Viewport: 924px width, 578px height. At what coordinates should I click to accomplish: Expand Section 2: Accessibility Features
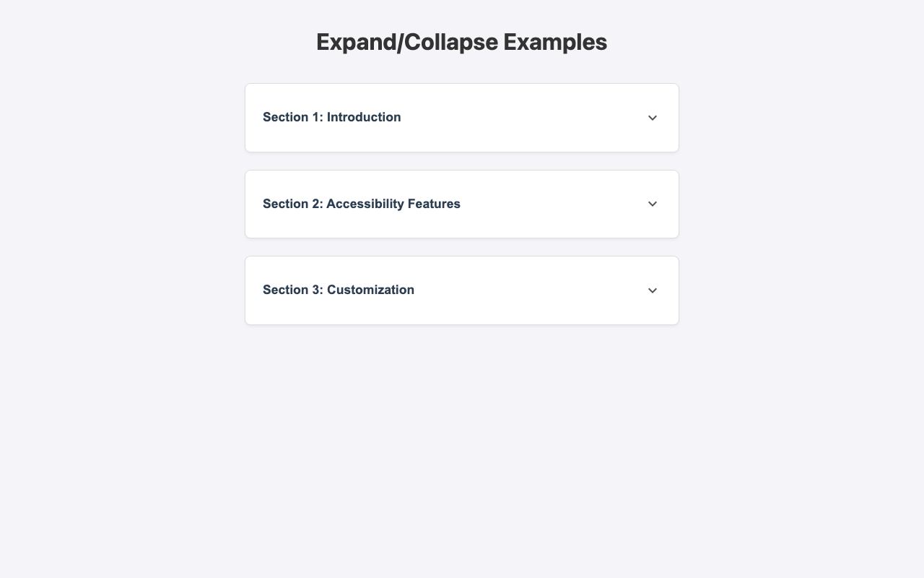462,204
